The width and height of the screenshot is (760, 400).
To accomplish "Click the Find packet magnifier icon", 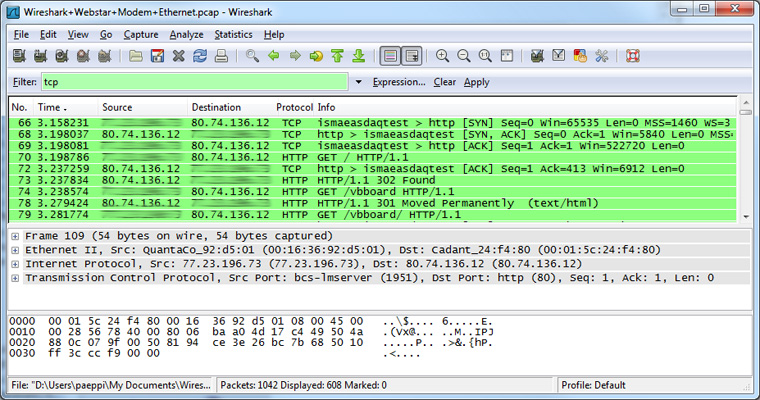I will click(252, 56).
